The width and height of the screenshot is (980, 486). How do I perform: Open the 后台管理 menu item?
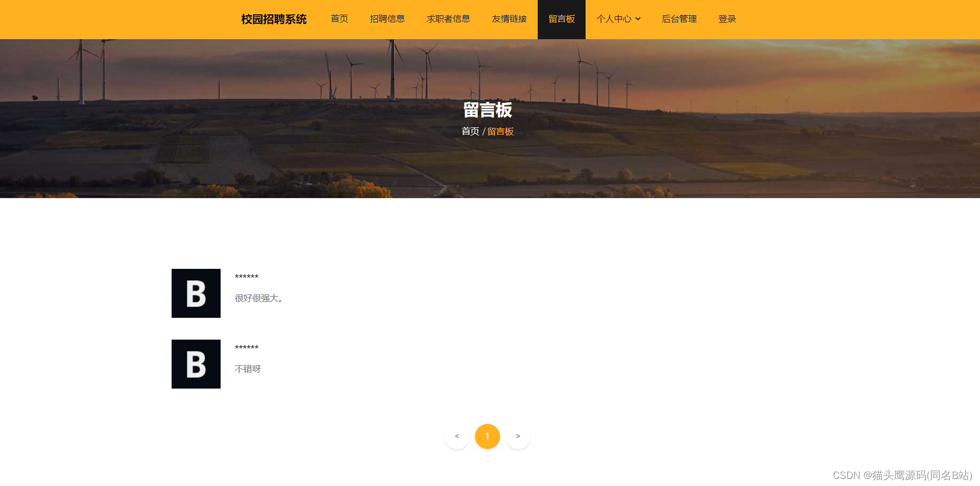(x=679, y=19)
